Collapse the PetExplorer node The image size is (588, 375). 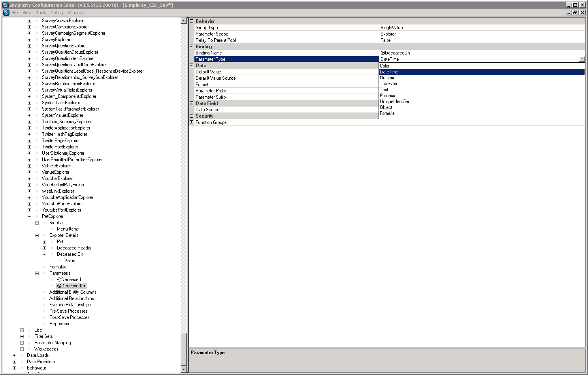click(x=29, y=216)
